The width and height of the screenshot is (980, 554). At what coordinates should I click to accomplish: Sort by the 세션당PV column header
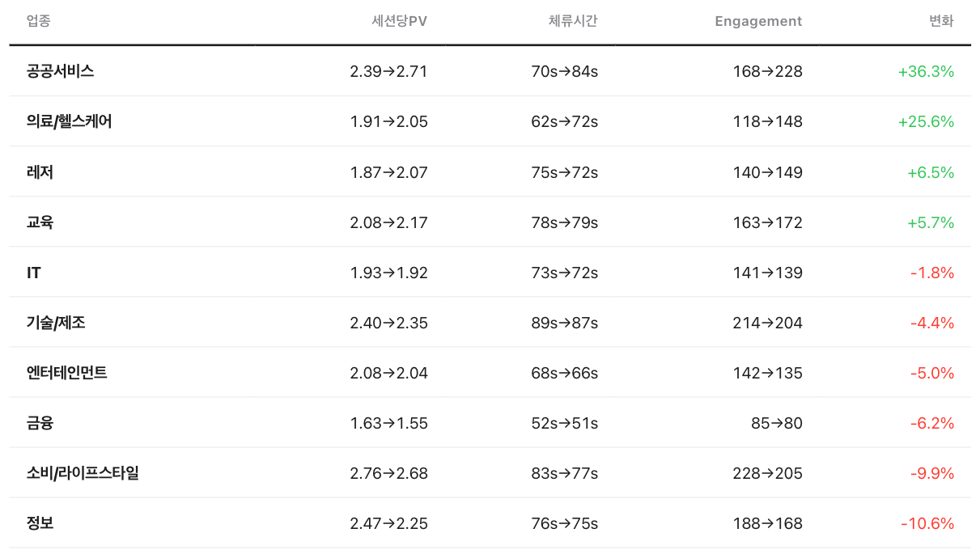pyautogui.click(x=399, y=22)
